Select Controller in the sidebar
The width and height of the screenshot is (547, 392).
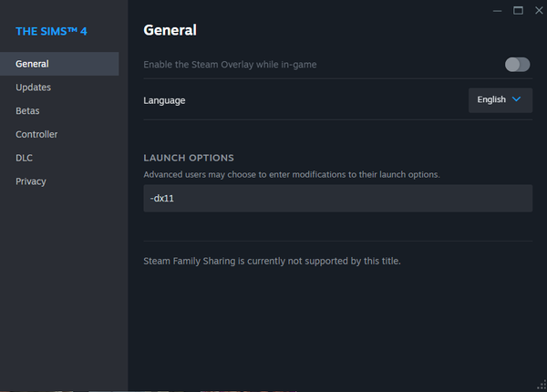36,135
